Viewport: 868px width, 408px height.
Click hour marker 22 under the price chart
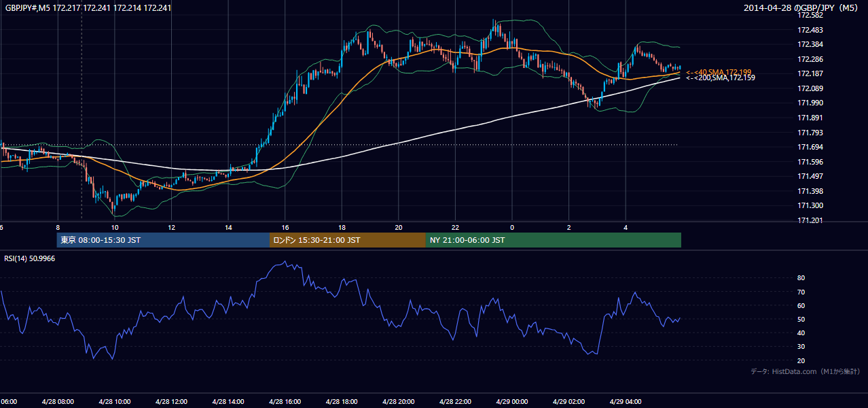coord(456,227)
